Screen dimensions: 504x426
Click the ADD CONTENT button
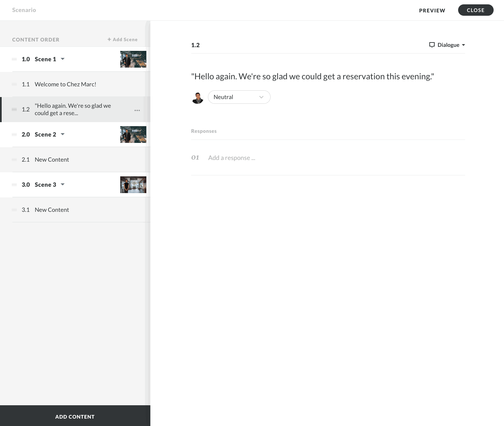click(75, 416)
